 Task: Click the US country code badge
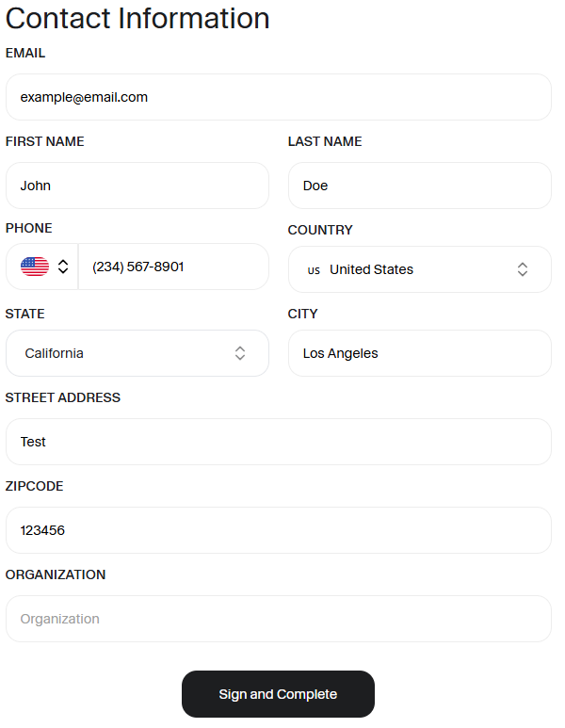tap(314, 270)
